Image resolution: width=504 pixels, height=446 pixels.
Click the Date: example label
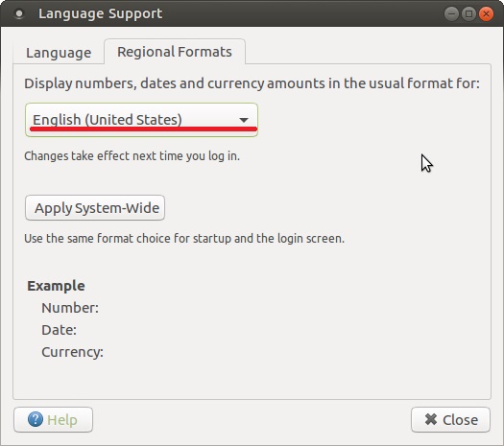60,330
